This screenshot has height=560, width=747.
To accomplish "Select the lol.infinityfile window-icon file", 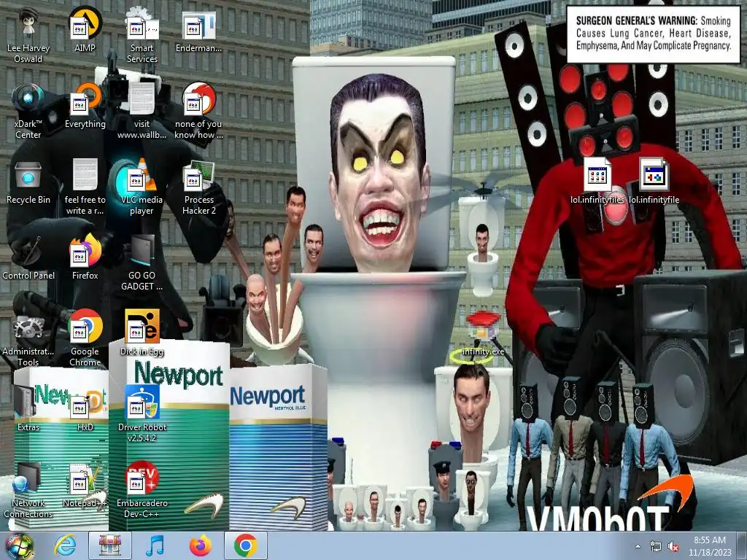I will (x=654, y=182).
